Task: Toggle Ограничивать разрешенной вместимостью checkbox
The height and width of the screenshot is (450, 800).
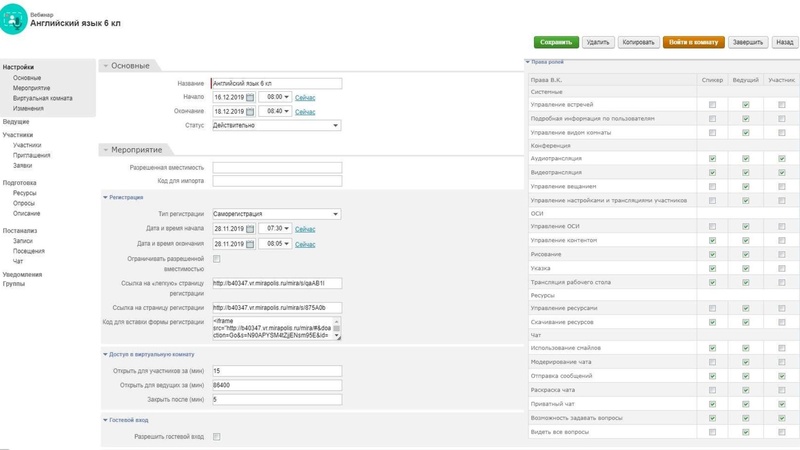Action: pyautogui.click(x=217, y=259)
